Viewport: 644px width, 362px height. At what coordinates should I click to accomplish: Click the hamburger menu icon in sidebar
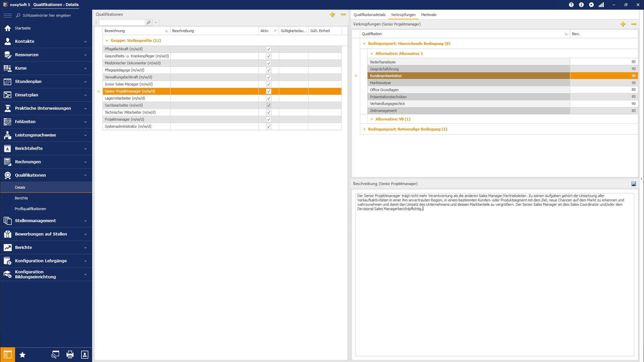point(7,15)
